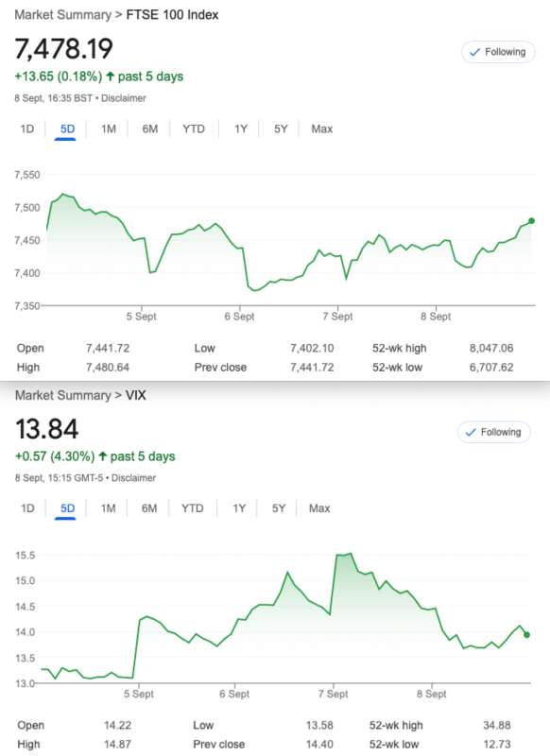Select 1D tab on FTSE 100 chart
The height and width of the screenshot is (756, 550).
coord(27,129)
